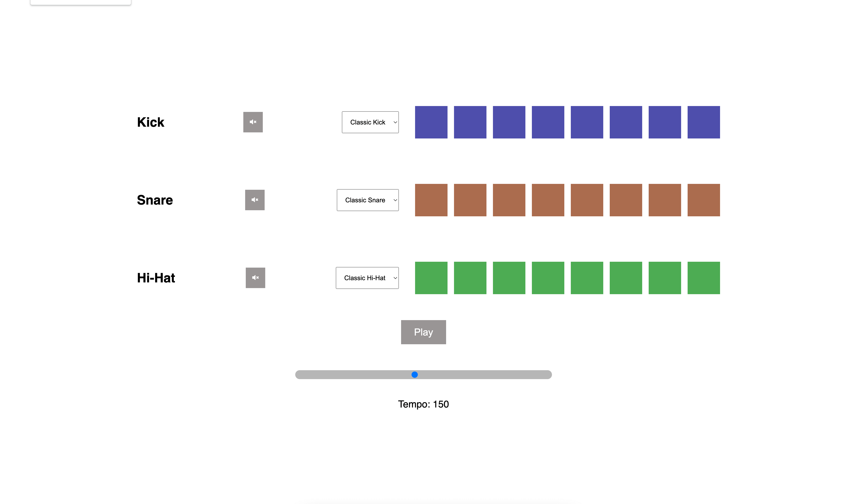This screenshot has width=848, height=504.
Task: Activate the second Hi-Hat step pad
Action: [470, 278]
